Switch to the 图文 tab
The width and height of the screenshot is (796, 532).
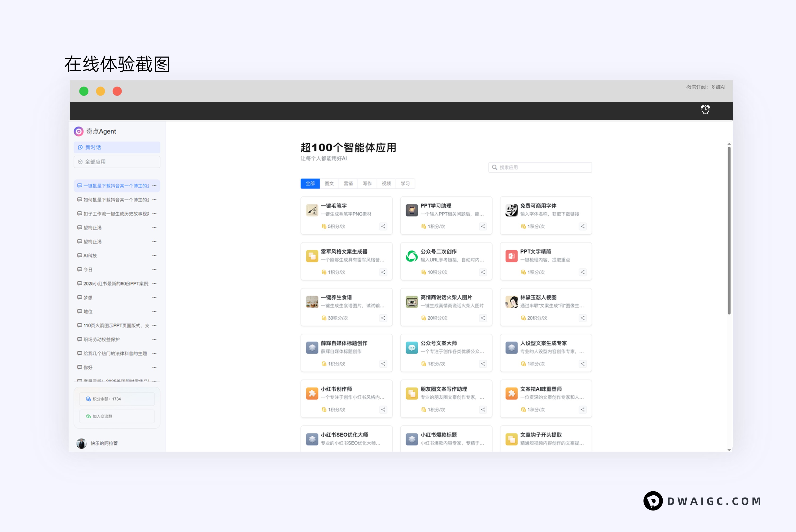pyautogui.click(x=329, y=183)
